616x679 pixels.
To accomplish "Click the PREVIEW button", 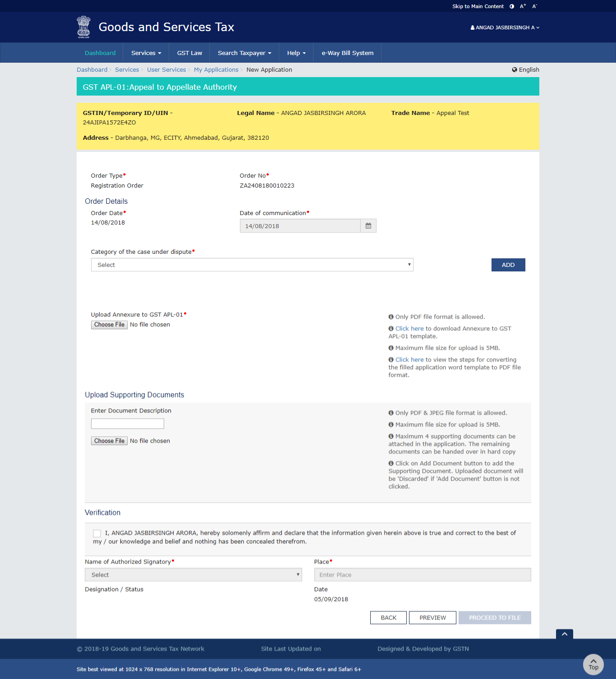I will coord(432,617).
